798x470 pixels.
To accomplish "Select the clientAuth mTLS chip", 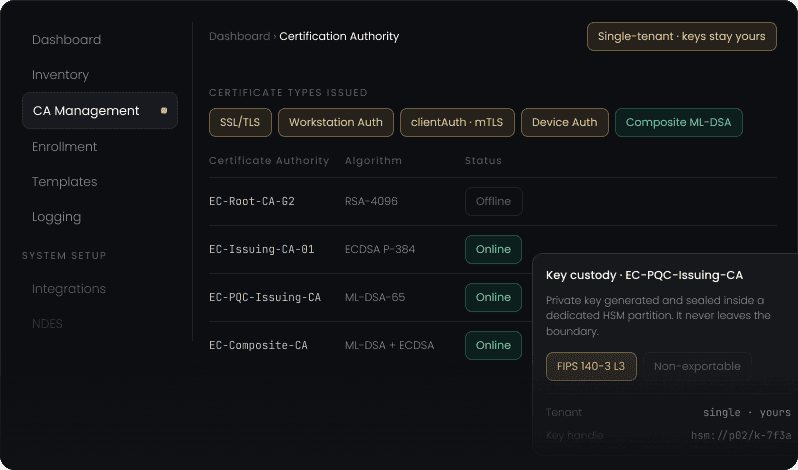I will click(x=457, y=122).
